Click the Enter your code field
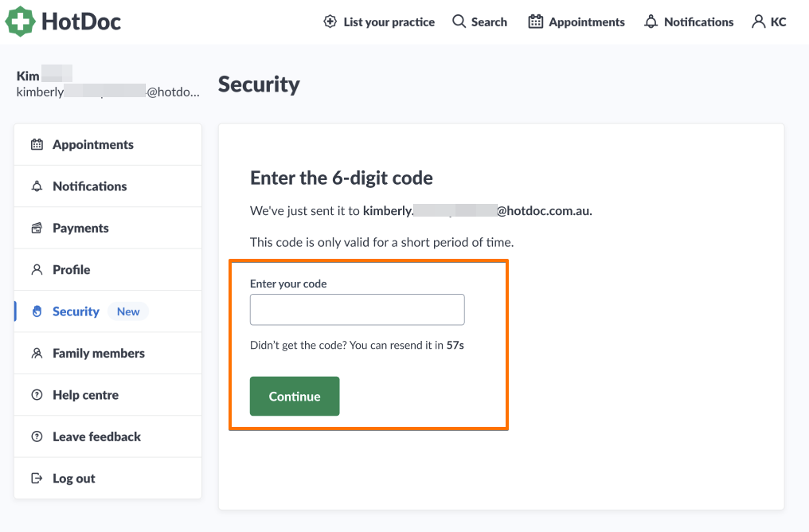 tap(357, 310)
